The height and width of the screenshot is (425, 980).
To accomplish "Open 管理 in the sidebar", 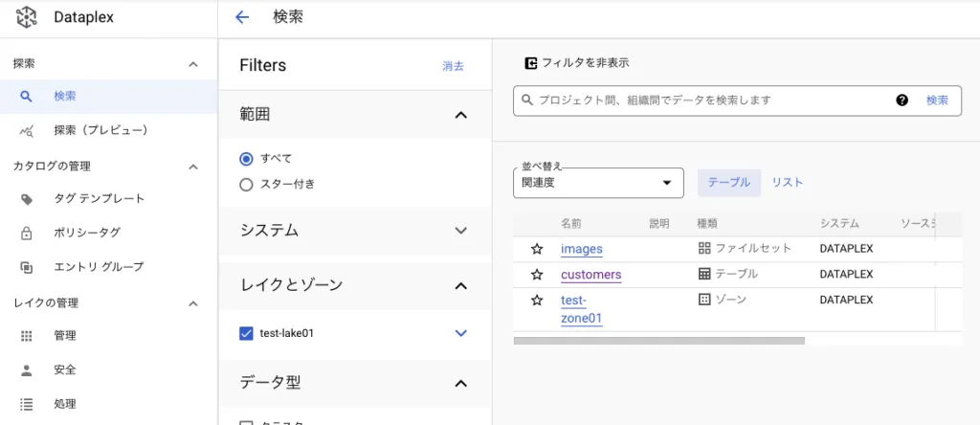I will point(109,336).
